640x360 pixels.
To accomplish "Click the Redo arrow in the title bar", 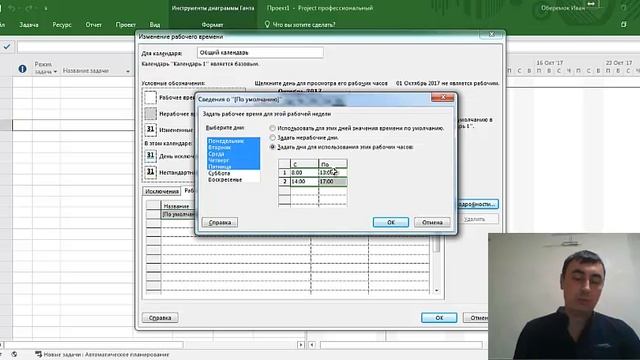I will [29, 8].
